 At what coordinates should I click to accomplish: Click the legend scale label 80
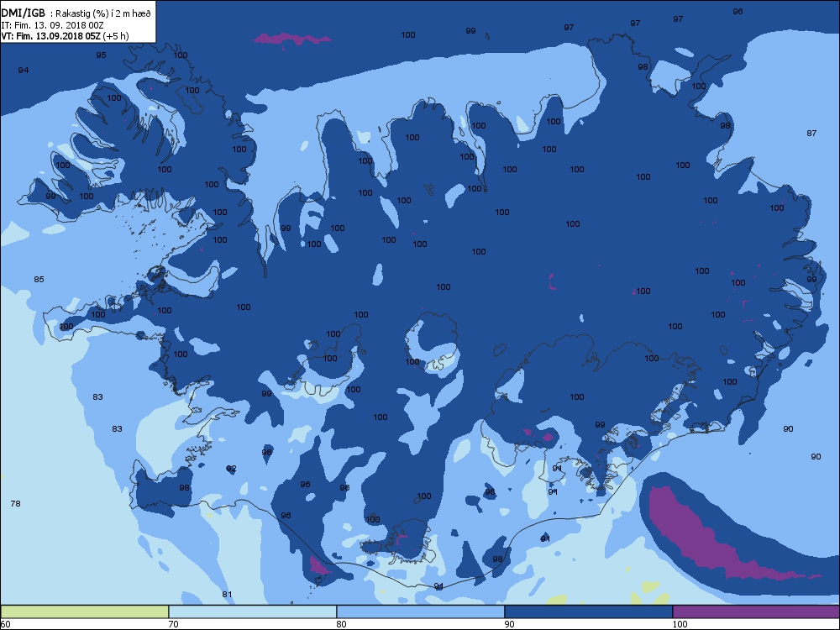(x=341, y=624)
